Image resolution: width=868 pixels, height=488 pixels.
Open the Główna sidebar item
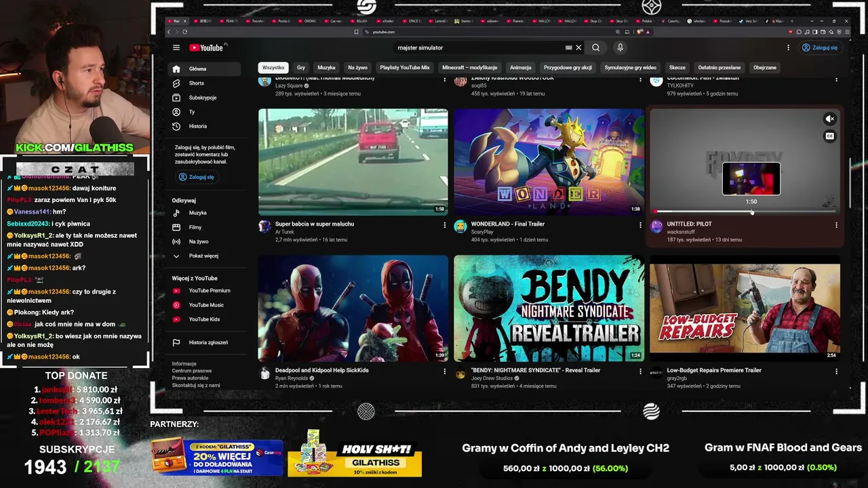tap(203, 69)
